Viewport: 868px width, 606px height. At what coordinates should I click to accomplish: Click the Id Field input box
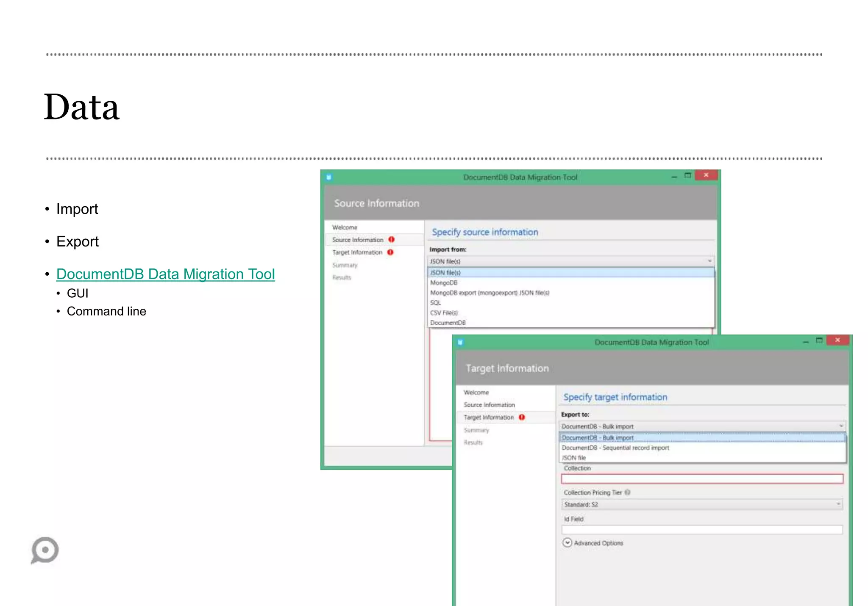(x=702, y=529)
